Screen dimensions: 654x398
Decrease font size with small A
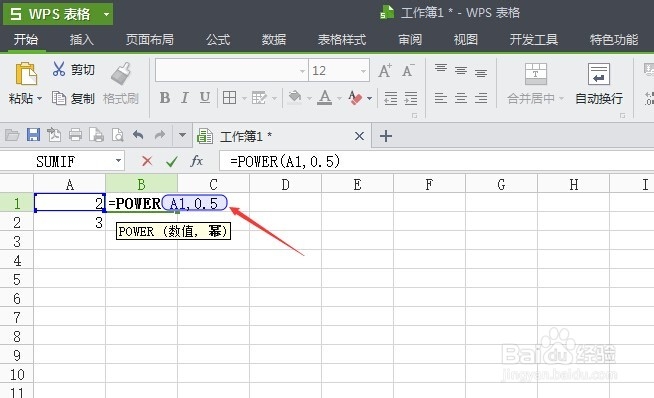[x=408, y=71]
